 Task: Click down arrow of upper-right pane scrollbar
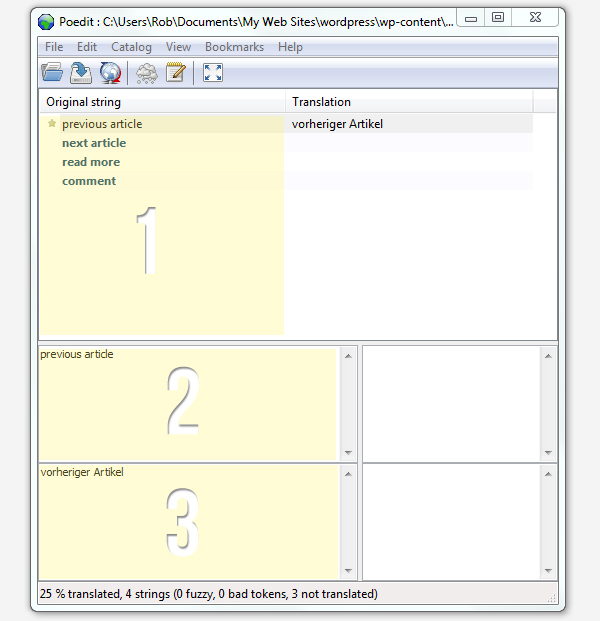(x=549, y=452)
